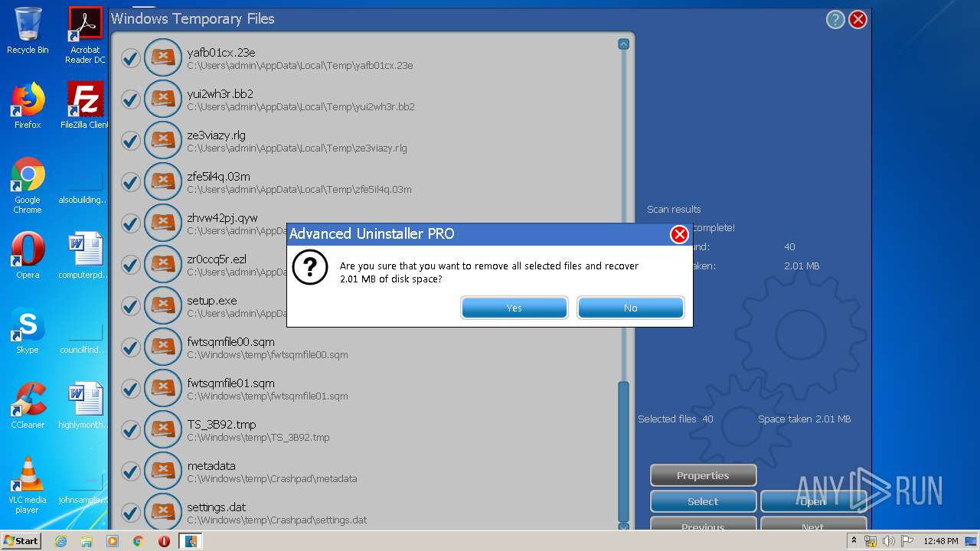Click the delete icon for zfe5il4q.03m

click(162, 181)
